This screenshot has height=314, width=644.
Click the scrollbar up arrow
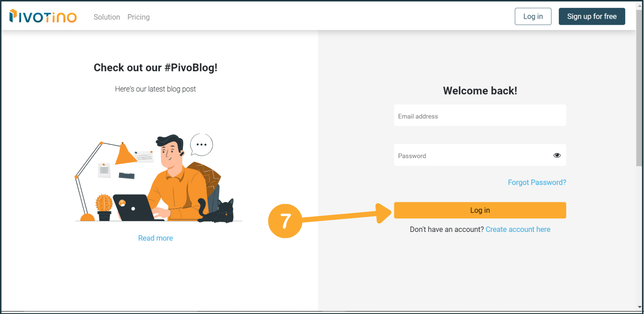click(x=639, y=5)
